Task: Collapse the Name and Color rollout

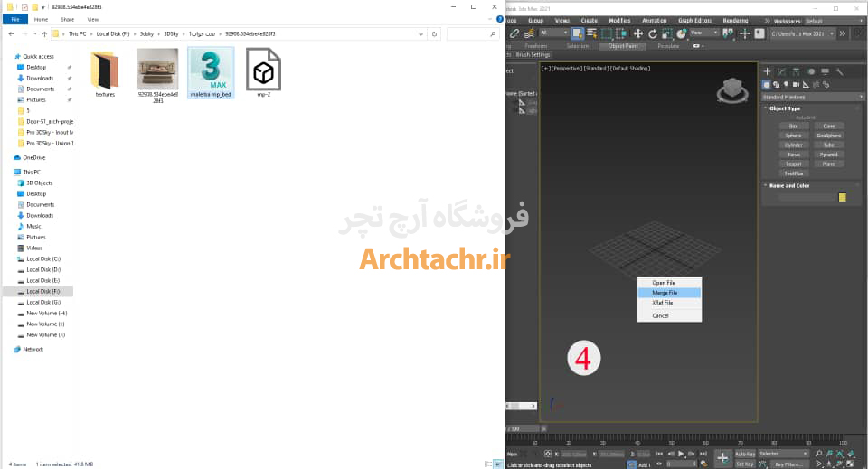Action: point(789,186)
